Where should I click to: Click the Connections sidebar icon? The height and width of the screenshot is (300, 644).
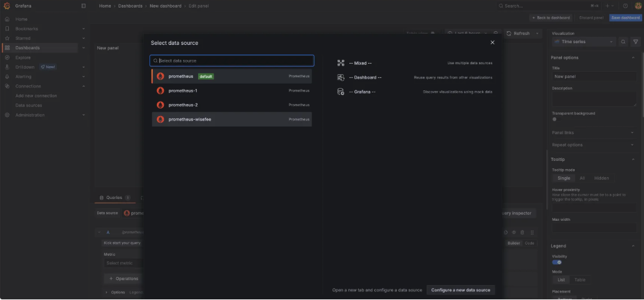pos(7,86)
